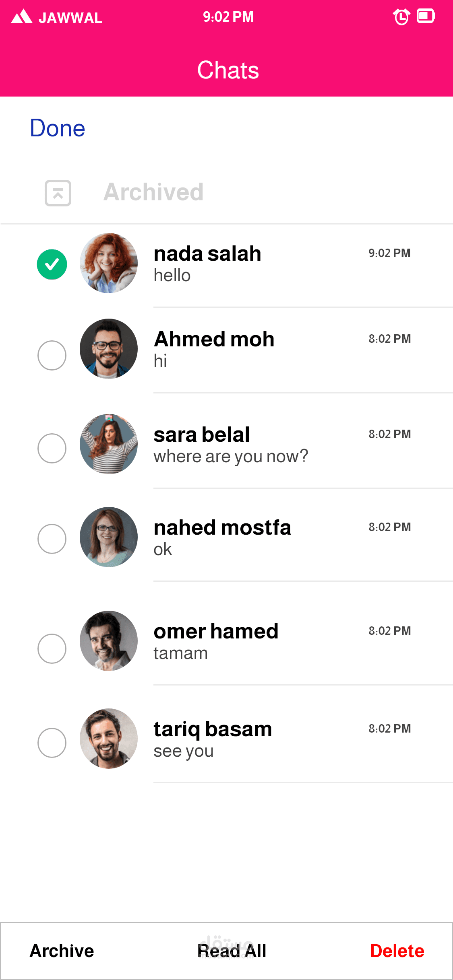Tick the nahed mostfa selection circle
This screenshot has width=453, height=980.
(x=52, y=539)
